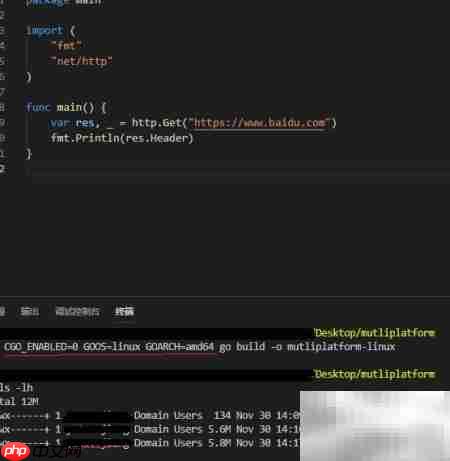This screenshot has height=461, width=450.
Task: Click the "net/http" import string
Action: coord(81,61)
